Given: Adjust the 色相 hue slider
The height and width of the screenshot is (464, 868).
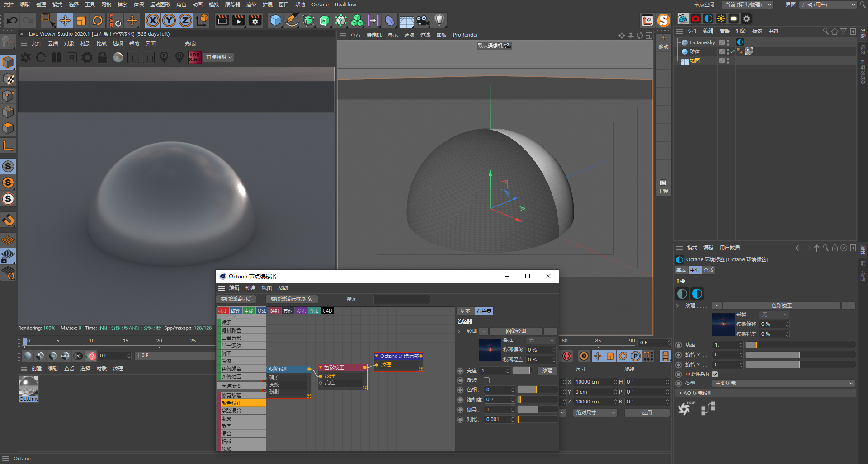Looking at the screenshot, I should click(x=537, y=389).
